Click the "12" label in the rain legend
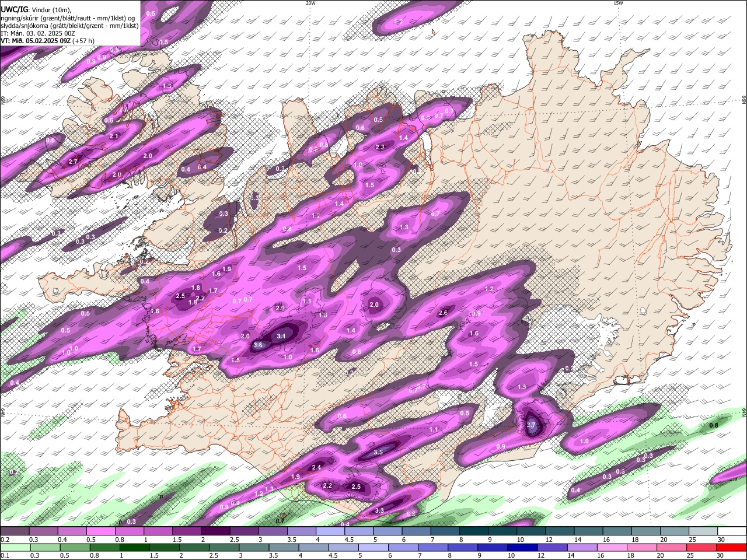The width and height of the screenshot is (747, 560). tap(541, 555)
